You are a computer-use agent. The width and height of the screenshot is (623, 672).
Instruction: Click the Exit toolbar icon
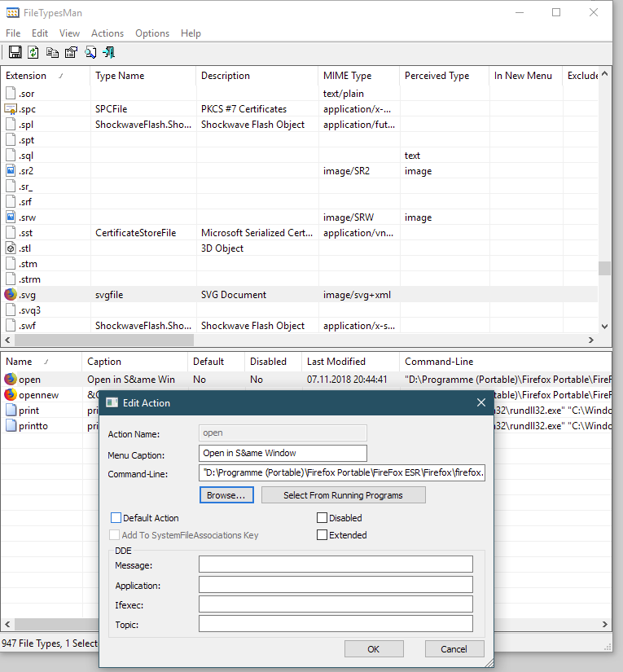[x=108, y=53]
